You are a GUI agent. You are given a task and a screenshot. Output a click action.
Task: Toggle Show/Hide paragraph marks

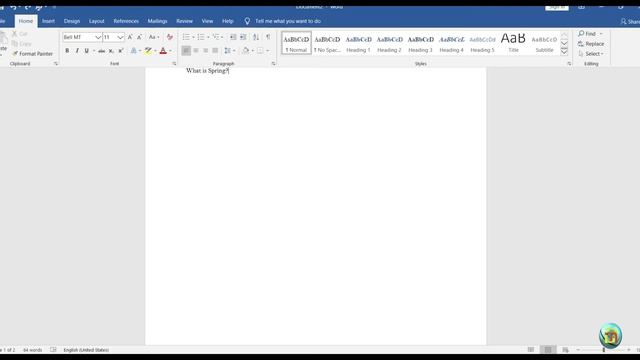coord(268,37)
